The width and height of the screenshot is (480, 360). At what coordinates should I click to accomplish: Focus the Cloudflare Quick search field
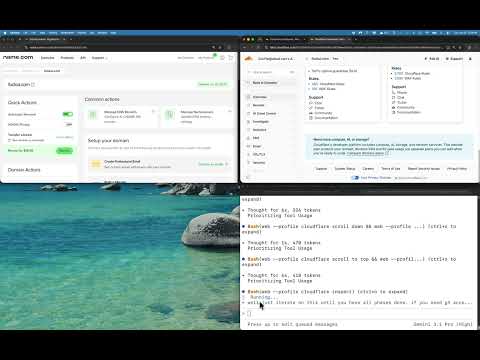271,72
